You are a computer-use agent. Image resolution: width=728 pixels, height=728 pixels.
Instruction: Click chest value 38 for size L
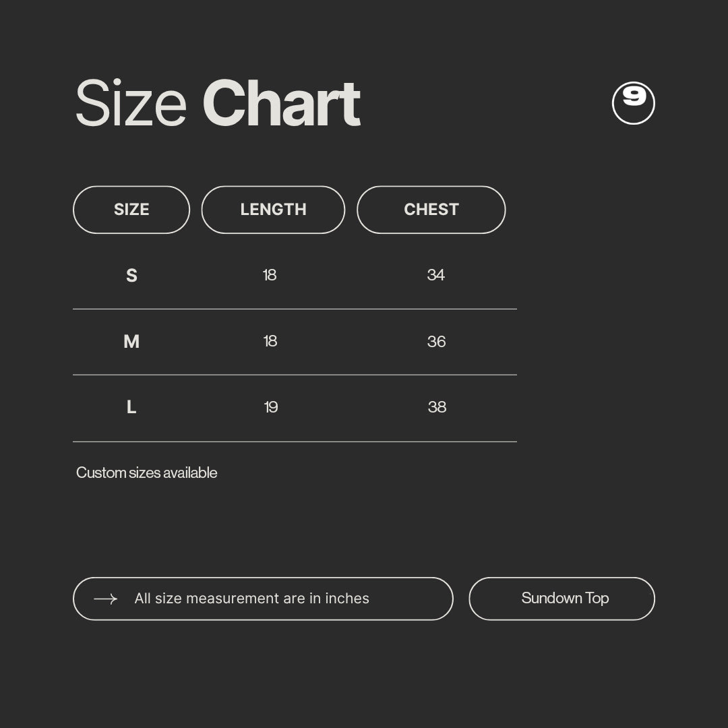(x=437, y=407)
